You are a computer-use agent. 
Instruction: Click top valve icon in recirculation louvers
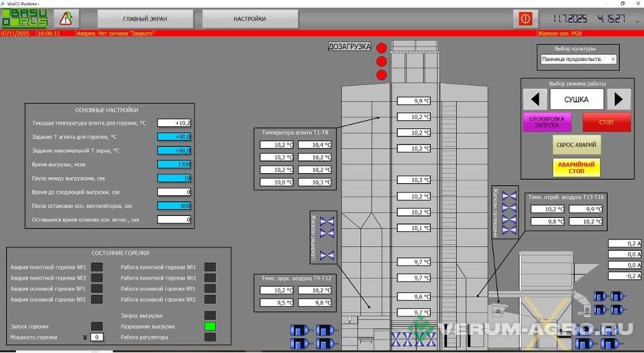pyautogui.click(x=327, y=223)
